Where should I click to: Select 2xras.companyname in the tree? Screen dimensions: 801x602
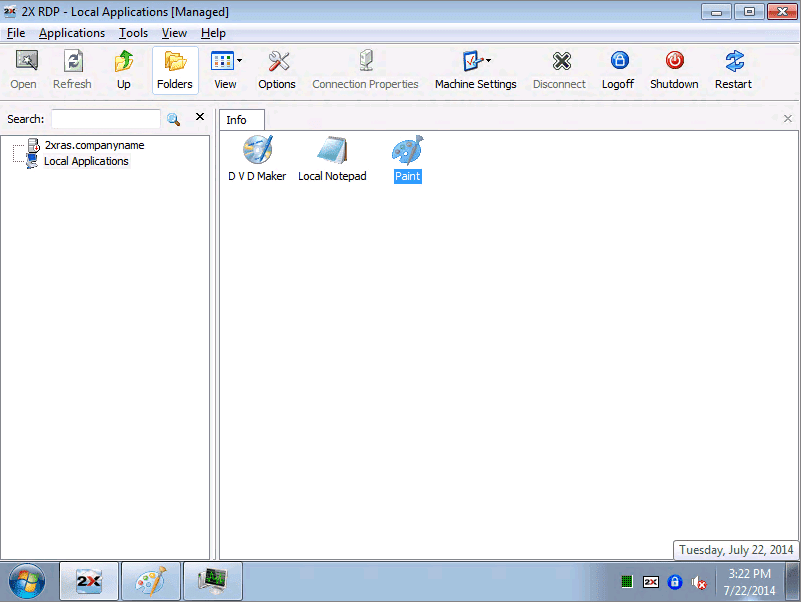click(x=95, y=145)
